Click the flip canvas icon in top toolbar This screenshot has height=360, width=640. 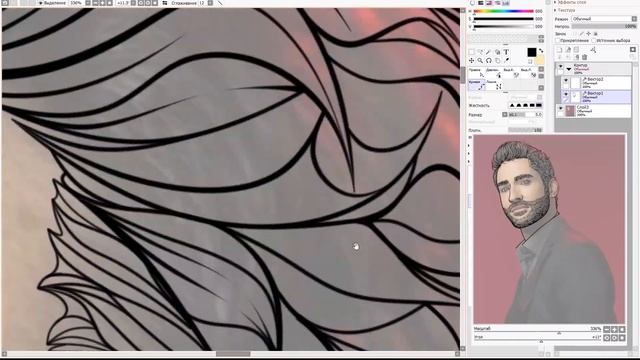(x=165, y=3)
